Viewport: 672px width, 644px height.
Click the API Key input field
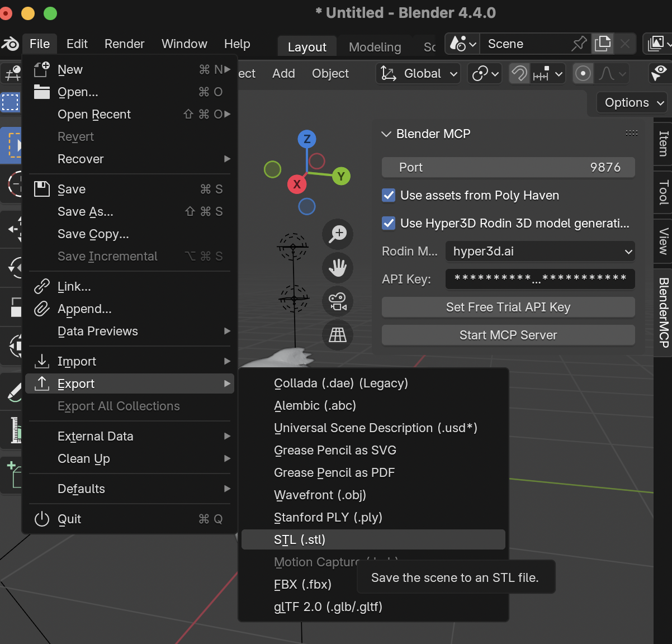[x=539, y=279]
